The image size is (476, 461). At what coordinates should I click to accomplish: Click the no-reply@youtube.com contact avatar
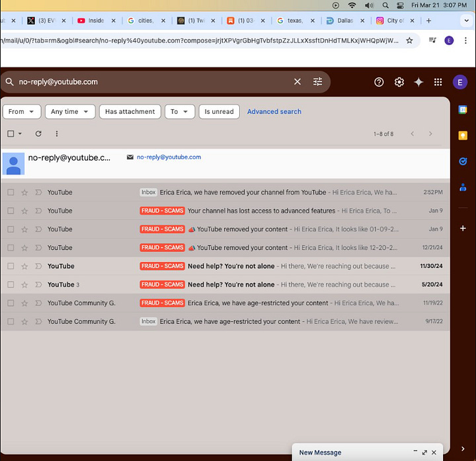point(13,163)
